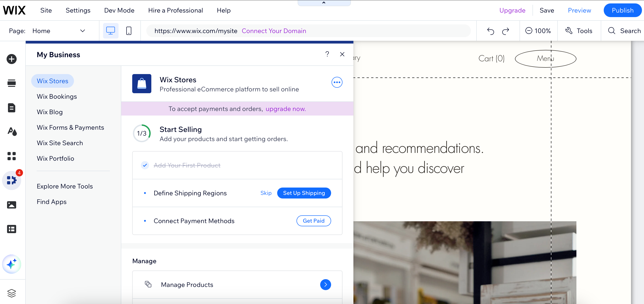
Task: Open the Add Elements plus icon
Action: point(12,59)
